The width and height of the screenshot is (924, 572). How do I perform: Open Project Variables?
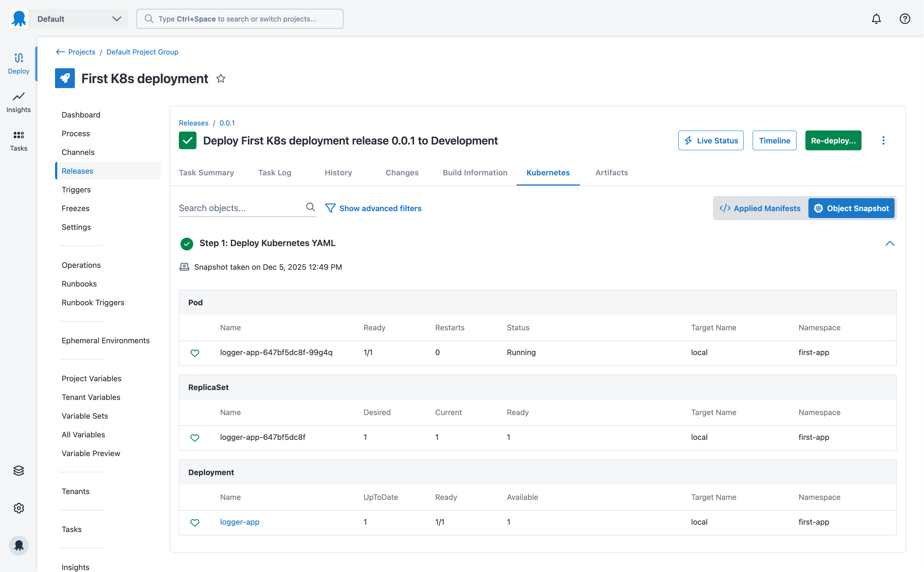pyautogui.click(x=92, y=378)
